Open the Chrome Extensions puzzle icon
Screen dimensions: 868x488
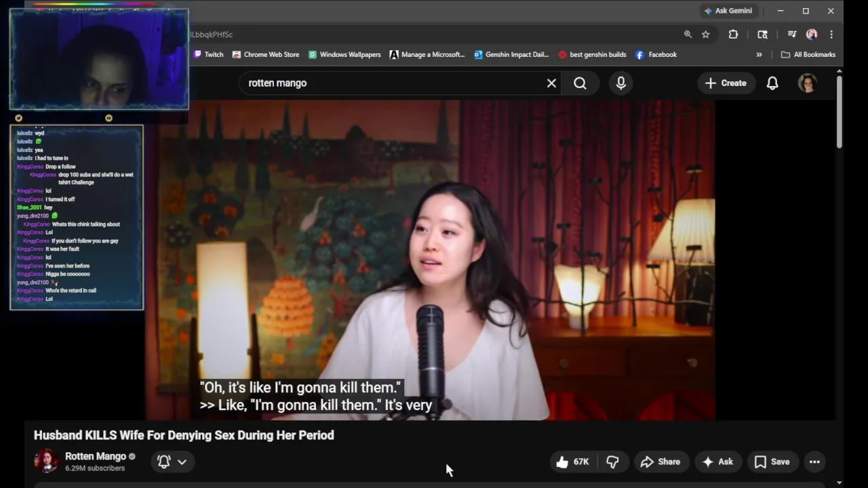click(x=733, y=35)
